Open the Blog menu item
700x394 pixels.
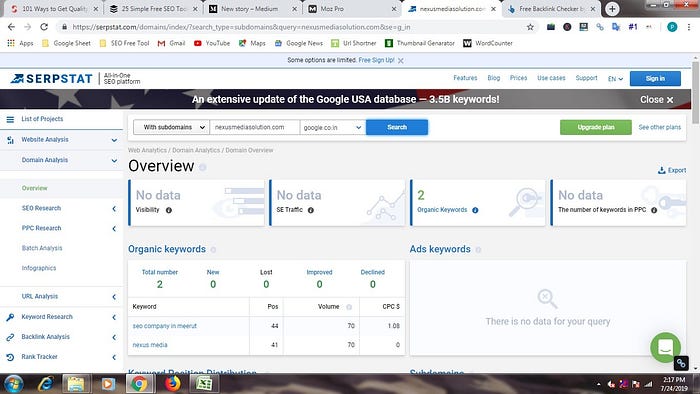pyautogui.click(x=493, y=78)
